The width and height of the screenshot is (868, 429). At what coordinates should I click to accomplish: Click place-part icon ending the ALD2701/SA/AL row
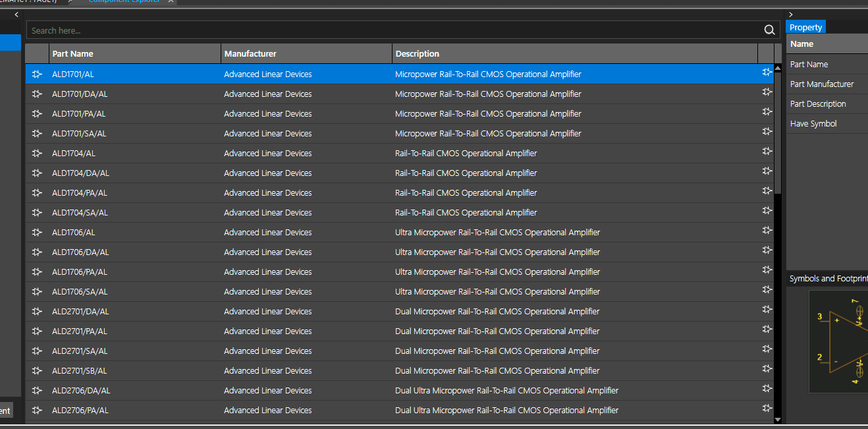(767, 349)
